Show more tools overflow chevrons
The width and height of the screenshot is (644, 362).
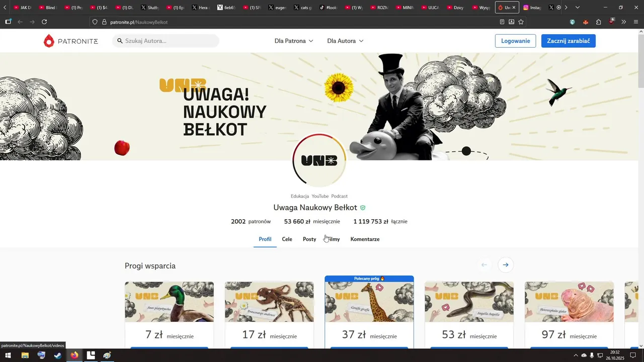point(624,22)
